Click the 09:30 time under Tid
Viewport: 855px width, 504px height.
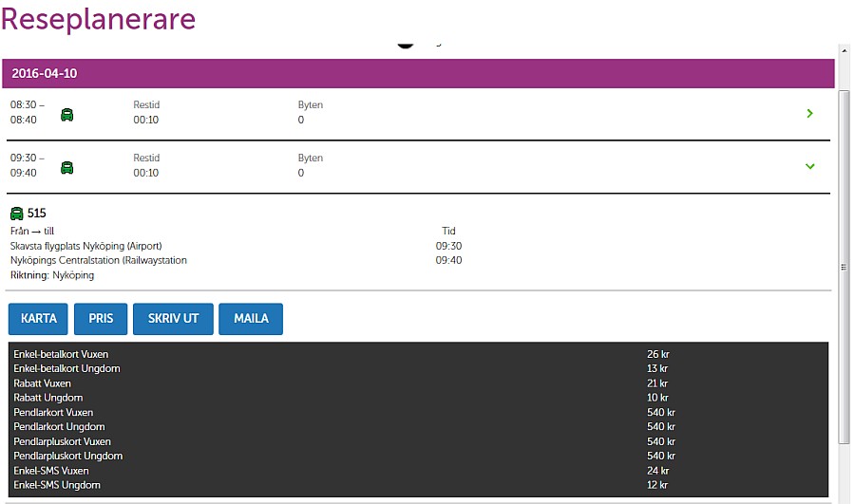point(448,246)
